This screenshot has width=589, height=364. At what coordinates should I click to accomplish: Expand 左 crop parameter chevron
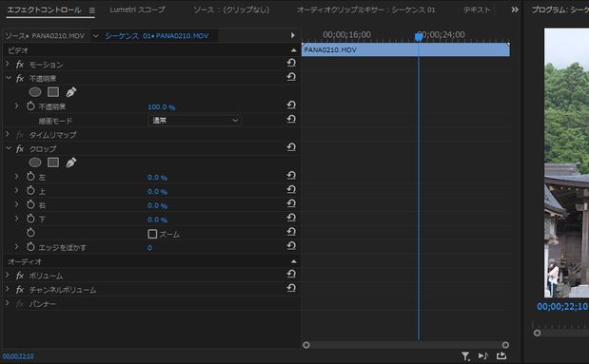coord(16,177)
